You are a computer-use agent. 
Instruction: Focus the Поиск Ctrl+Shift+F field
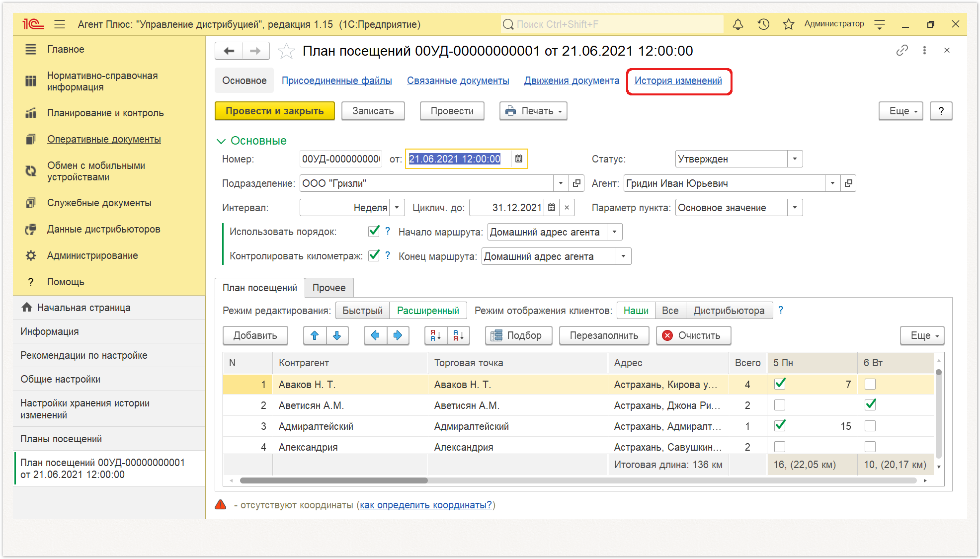[612, 24]
